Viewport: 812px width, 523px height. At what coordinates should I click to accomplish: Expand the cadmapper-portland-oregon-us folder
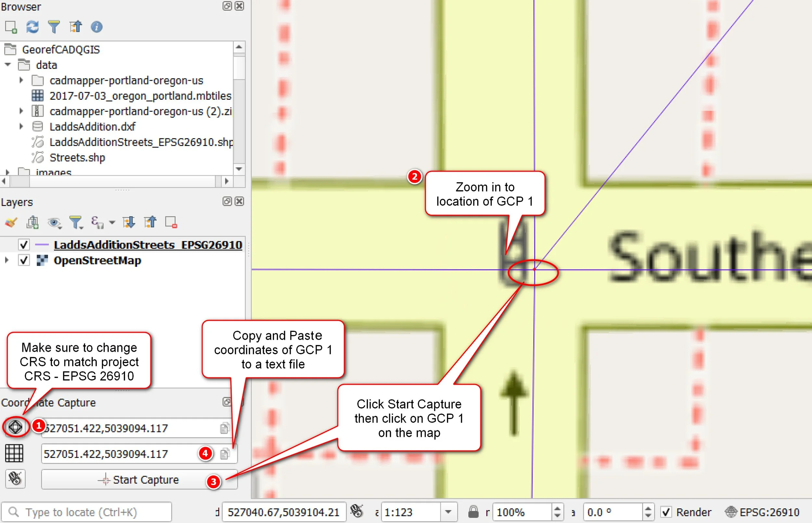[x=21, y=81]
